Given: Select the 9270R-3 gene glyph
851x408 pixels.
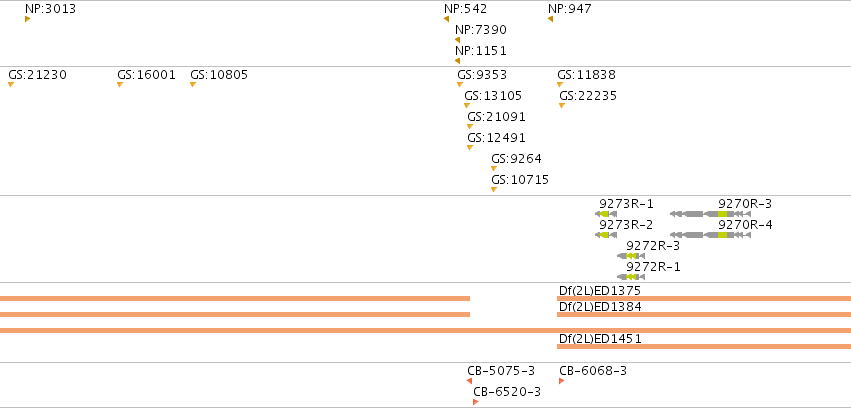Looking at the screenshot, I should pos(710,214).
